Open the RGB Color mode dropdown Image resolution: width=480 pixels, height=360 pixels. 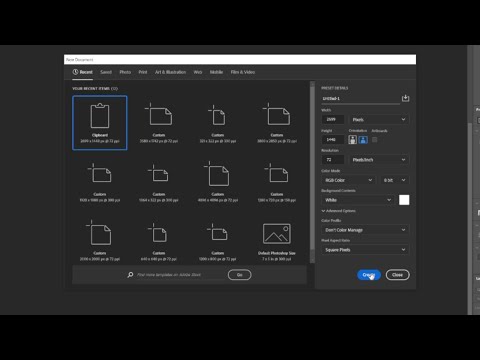click(348, 180)
